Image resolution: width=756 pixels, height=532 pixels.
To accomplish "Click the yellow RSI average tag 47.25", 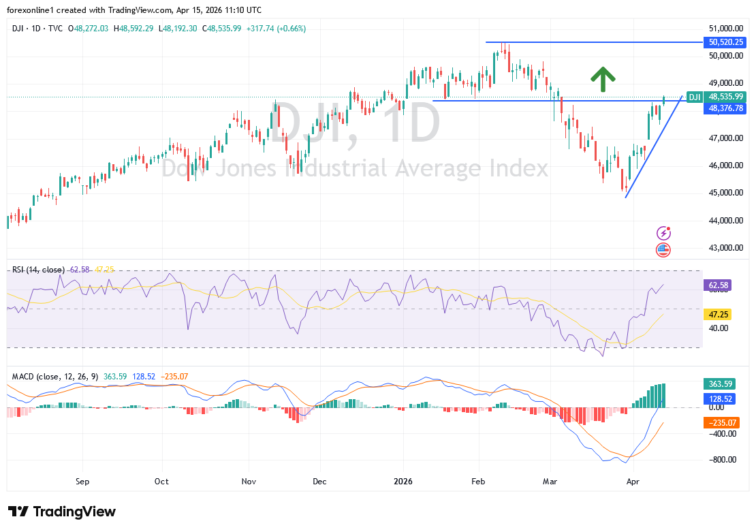I will 719,316.
